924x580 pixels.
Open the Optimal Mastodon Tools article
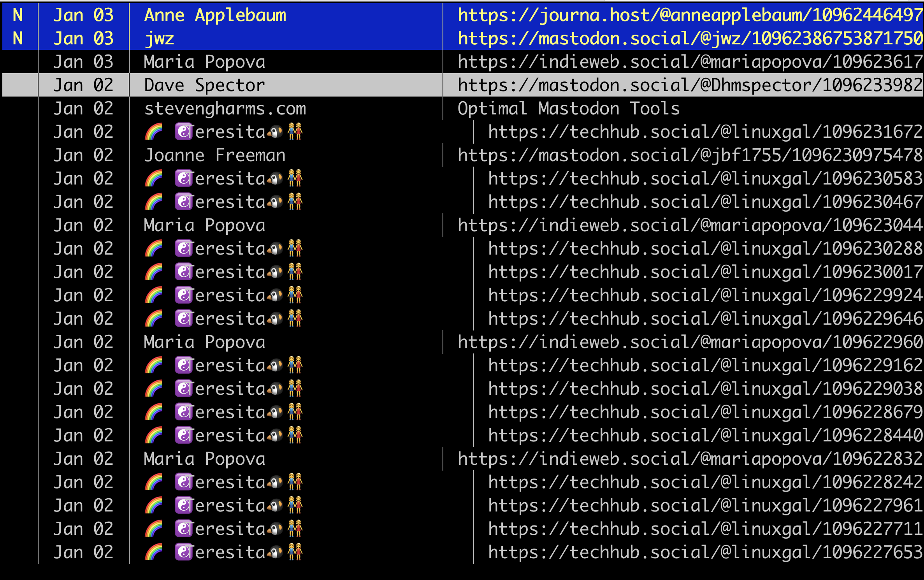568,109
